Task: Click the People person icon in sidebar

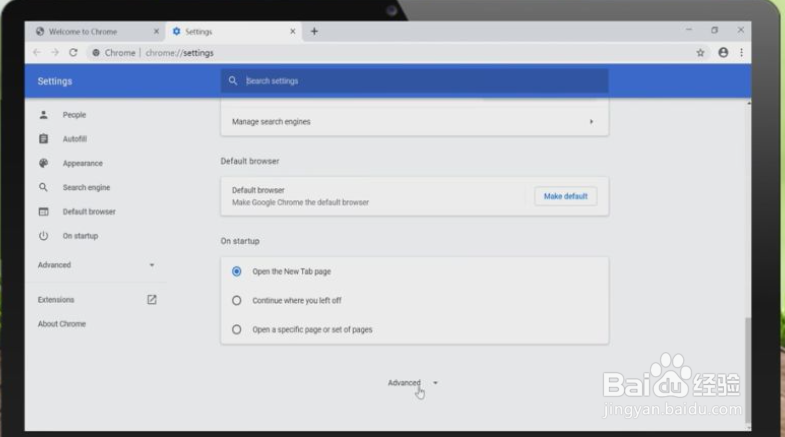Action: point(44,115)
